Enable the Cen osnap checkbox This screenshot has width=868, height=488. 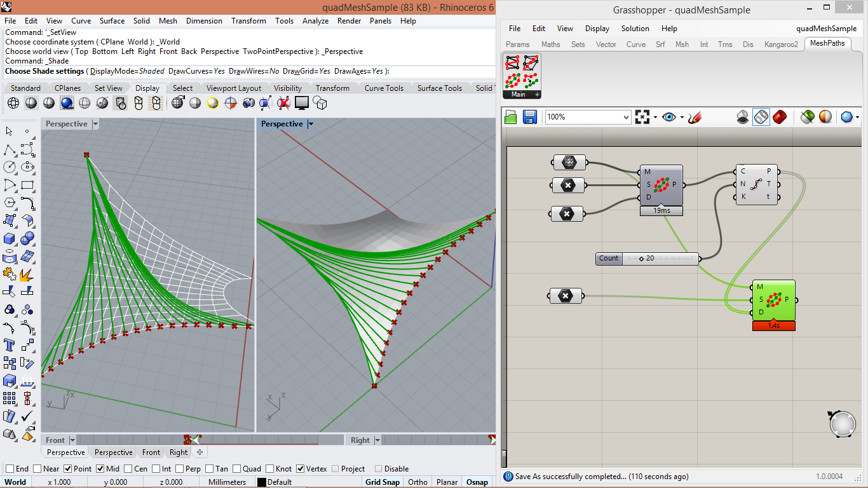[x=128, y=469]
